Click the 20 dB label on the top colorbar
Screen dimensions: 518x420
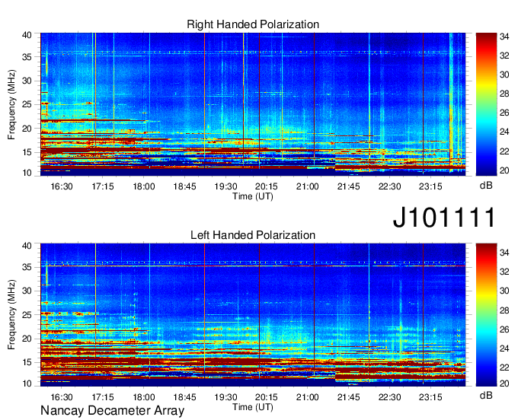click(504, 170)
